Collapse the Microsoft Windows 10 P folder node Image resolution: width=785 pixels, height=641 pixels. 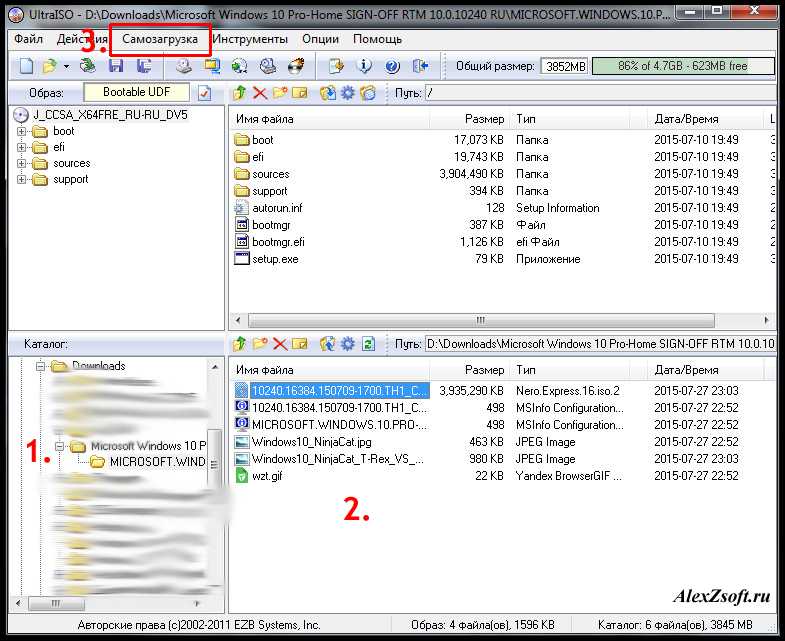60,446
